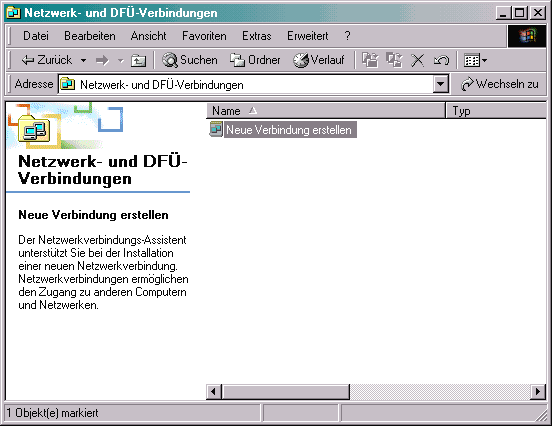Open the Erweitert menu

tap(307, 36)
